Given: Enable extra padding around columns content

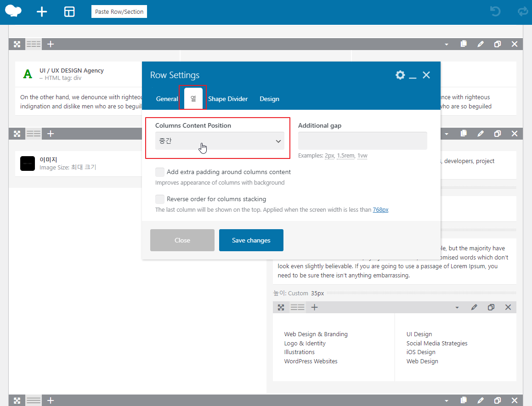Looking at the screenshot, I should point(160,172).
